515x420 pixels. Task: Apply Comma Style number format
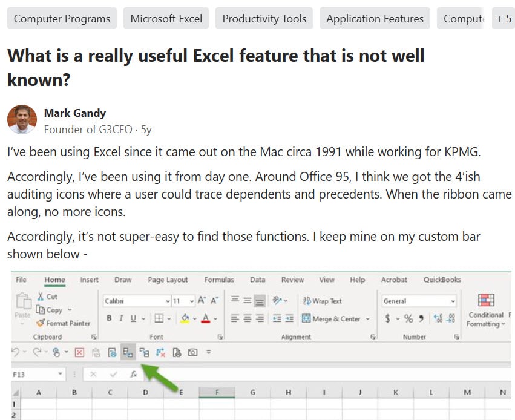[421, 318]
